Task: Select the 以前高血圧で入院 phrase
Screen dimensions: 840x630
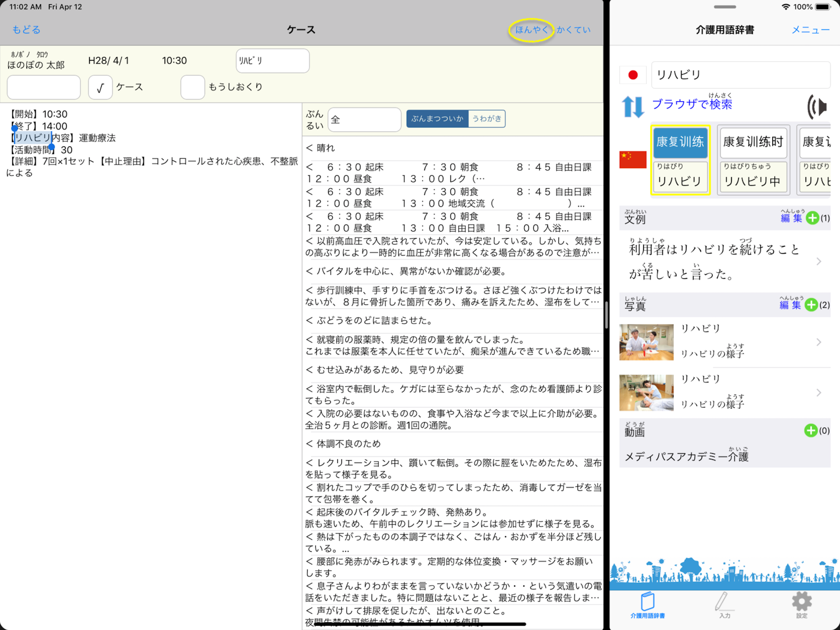Action: [x=453, y=247]
